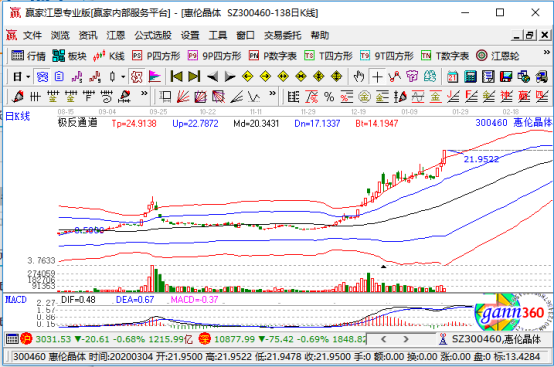Click the square frame drawing tool
This screenshot has width=554, height=367.
[x=165, y=96]
